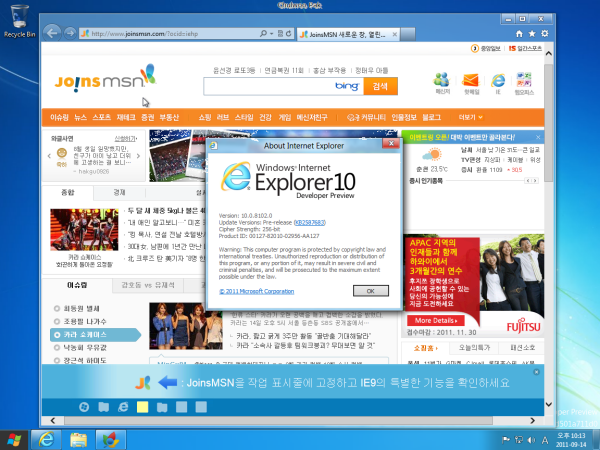Switch to the 경제 news tab
Screen dimensions: 600x450
point(119,192)
